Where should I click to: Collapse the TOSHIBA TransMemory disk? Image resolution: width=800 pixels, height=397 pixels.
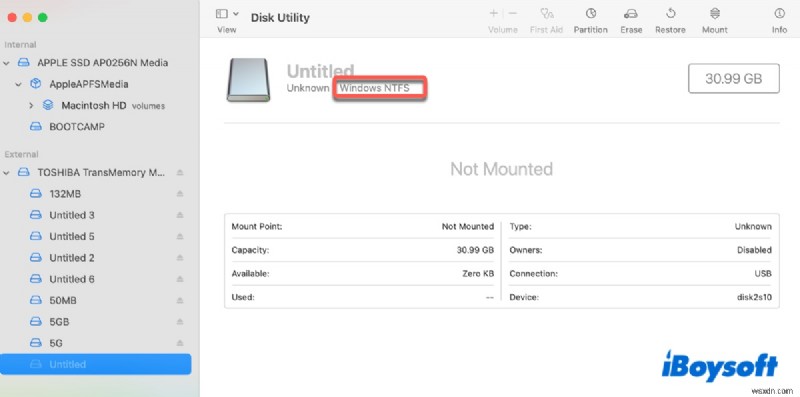coord(7,173)
